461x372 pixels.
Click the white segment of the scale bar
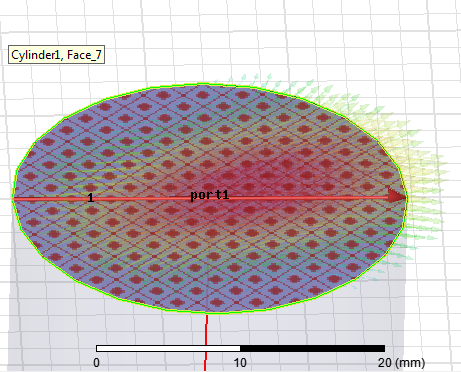pyautogui.click(x=168, y=349)
